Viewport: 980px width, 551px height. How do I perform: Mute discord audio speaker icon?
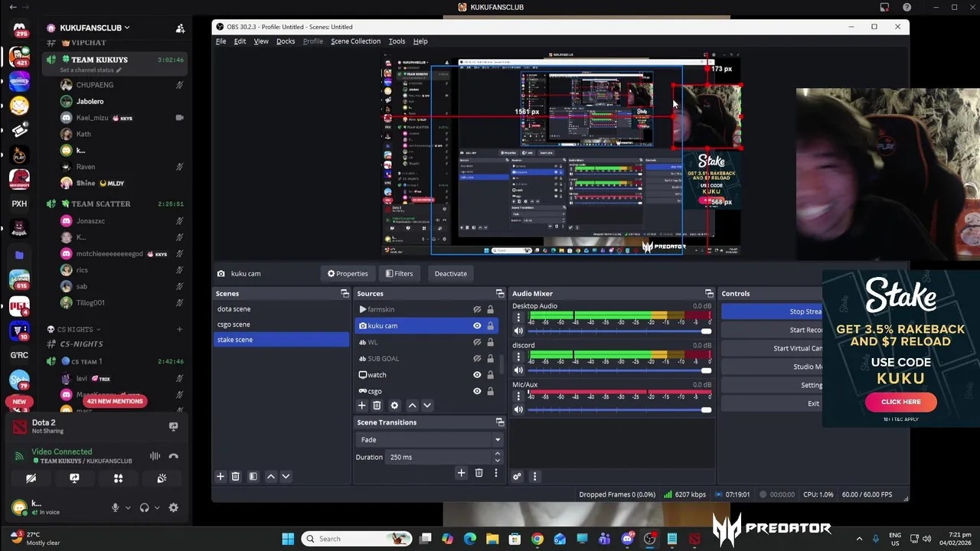[x=518, y=370]
